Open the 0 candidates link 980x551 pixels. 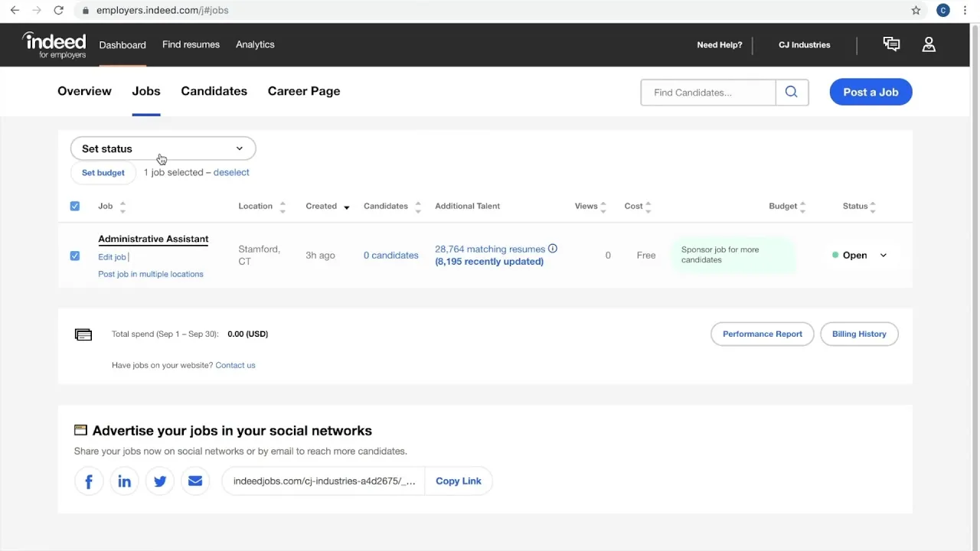tap(391, 256)
